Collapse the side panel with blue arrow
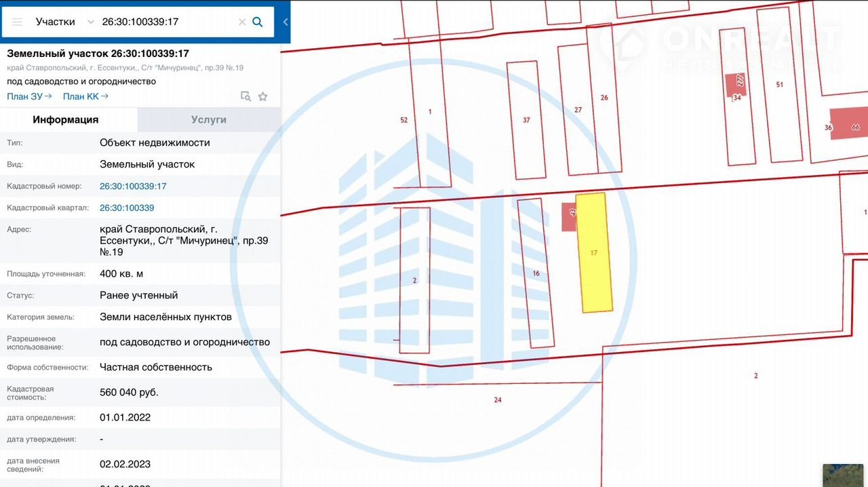Image resolution: width=868 pixels, height=487 pixels. pyautogui.click(x=285, y=22)
